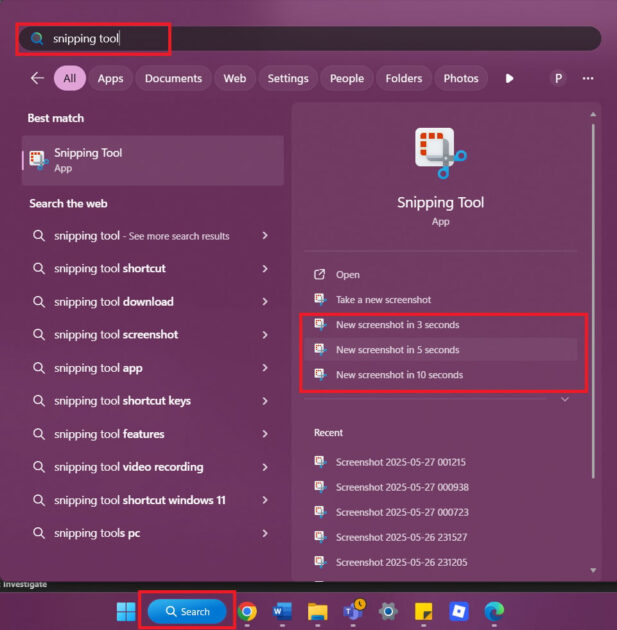This screenshot has height=630, width=617.
Task: Choose New screenshot in 10 seconds
Action: click(x=441, y=375)
